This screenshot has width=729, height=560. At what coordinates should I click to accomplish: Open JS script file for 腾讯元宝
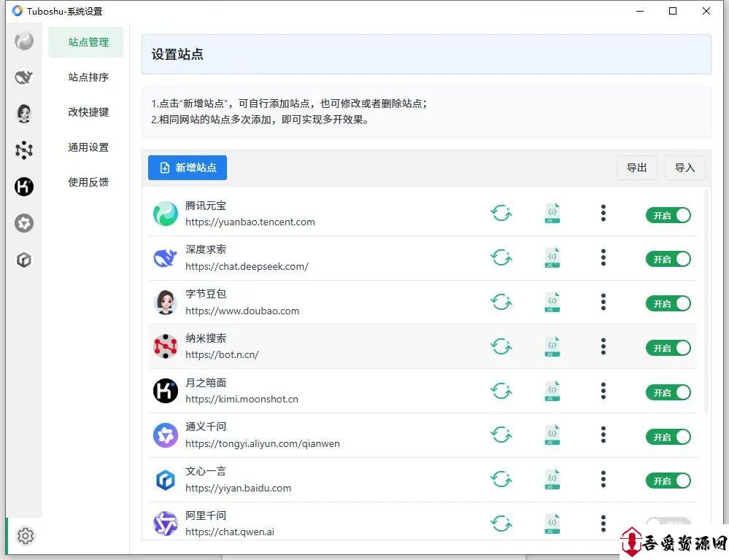pyautogui.click(x=552, y=214)
